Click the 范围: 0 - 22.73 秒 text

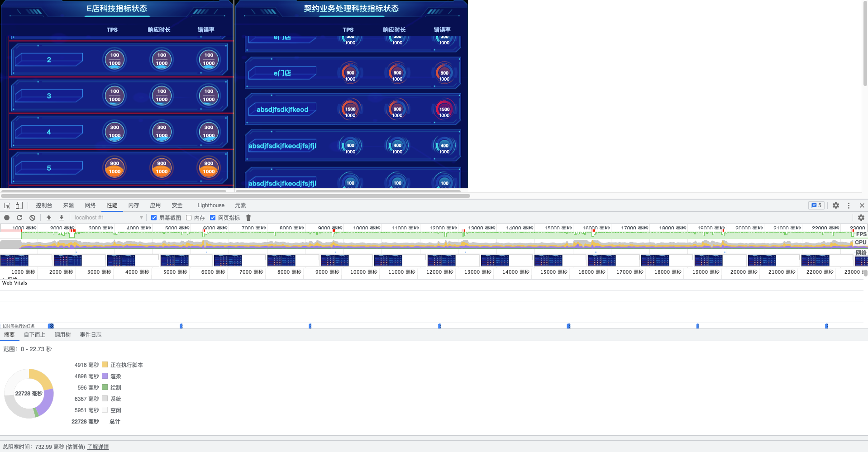[28, 349]
